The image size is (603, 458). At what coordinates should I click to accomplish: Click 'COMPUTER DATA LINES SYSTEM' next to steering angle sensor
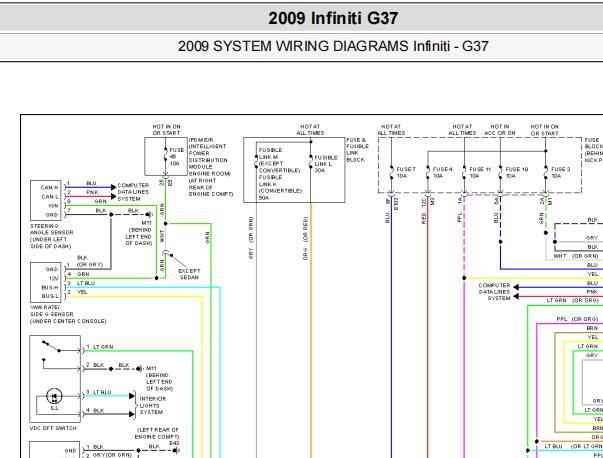tap(133, 192)
